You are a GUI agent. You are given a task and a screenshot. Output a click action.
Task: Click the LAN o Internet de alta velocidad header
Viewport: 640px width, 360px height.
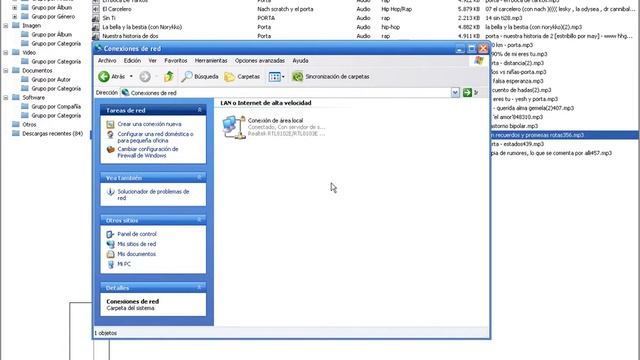pyautogui.click(x=266, y=103)
